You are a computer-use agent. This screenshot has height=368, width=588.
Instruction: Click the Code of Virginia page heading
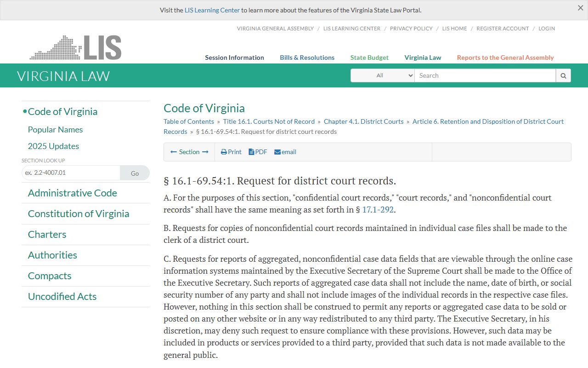pos(204,108)
